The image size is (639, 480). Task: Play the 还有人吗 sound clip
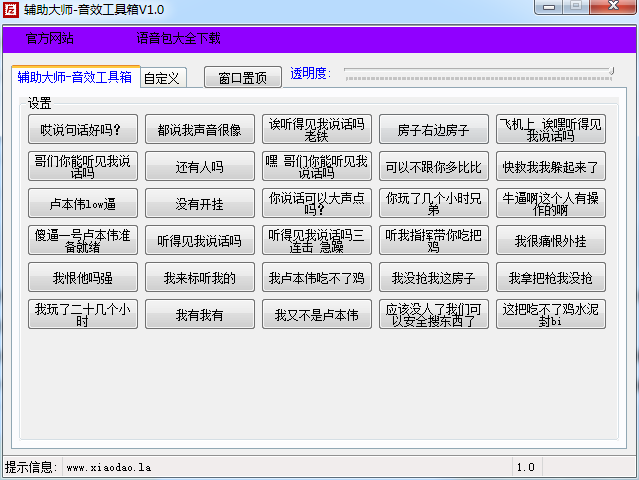[x=200, y=167]
